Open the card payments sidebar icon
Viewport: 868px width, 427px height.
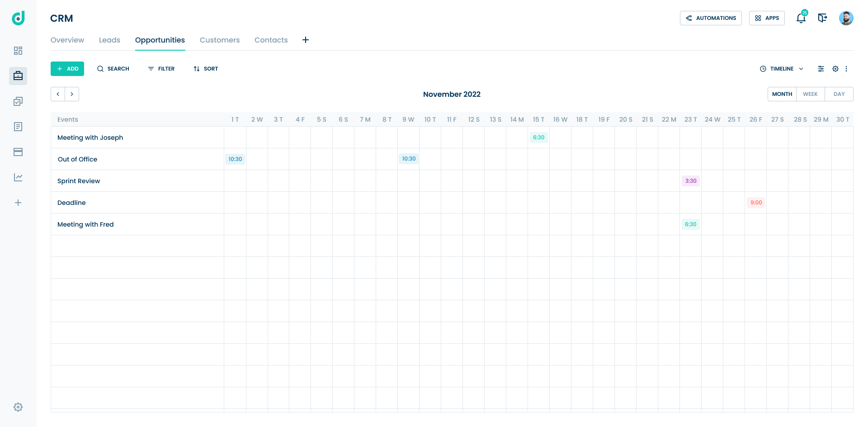click(18, 152)
